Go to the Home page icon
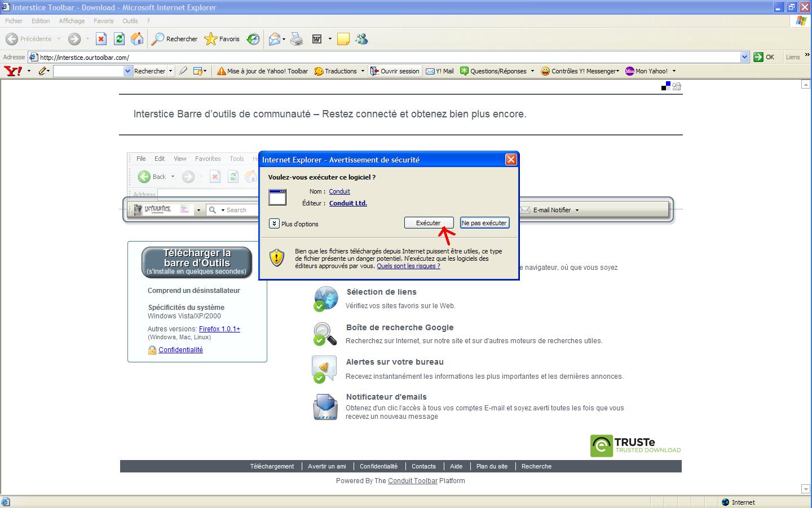 [137, 39]
